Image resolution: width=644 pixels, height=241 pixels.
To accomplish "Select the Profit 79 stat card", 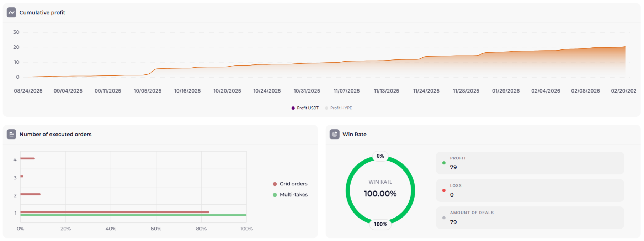I will (530, 163).
